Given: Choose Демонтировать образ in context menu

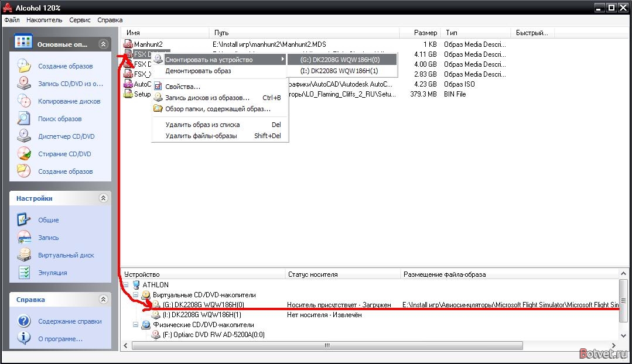Looking at the screenshot, I should pyautogui.click(x=219, y=71).
